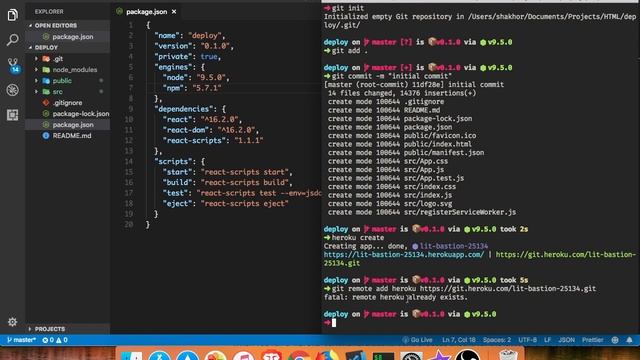Expand the node_modules folder arrow

click(x=36, y=70)
